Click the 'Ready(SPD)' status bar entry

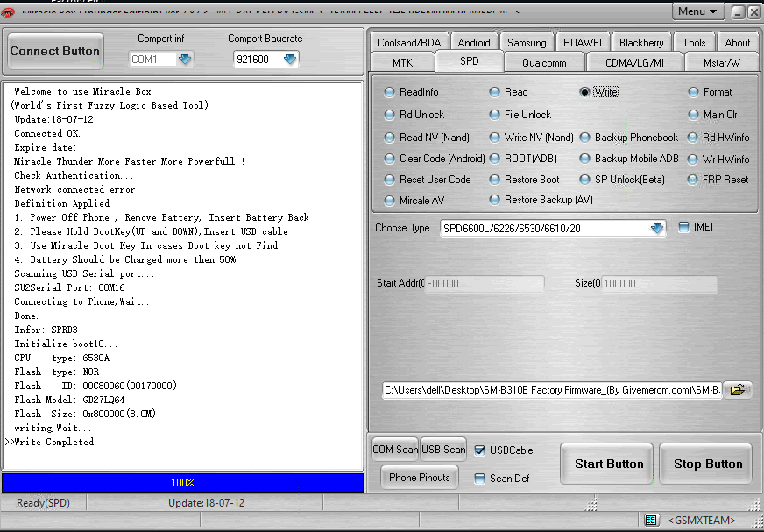tap(43, 503)
